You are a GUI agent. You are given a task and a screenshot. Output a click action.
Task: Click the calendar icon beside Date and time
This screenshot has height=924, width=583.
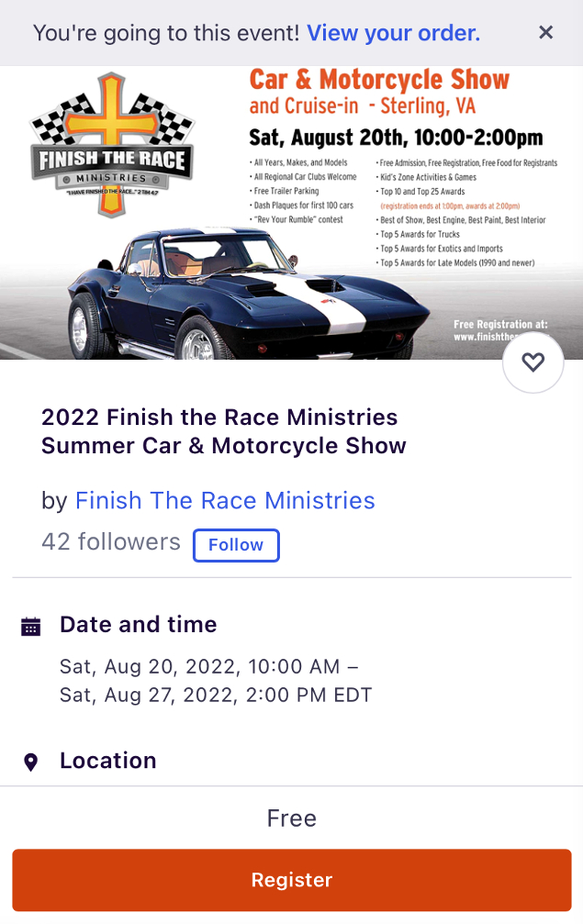point(31,627)
